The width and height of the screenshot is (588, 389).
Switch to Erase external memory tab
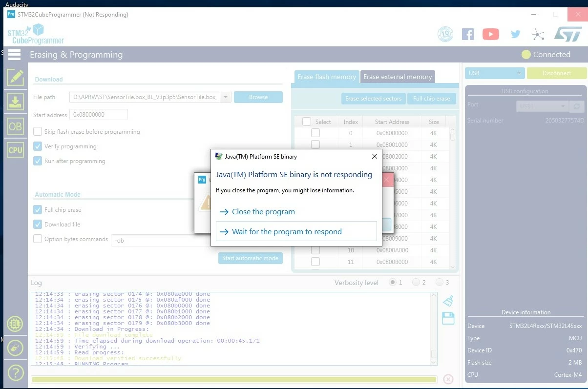tap(398, 77)
